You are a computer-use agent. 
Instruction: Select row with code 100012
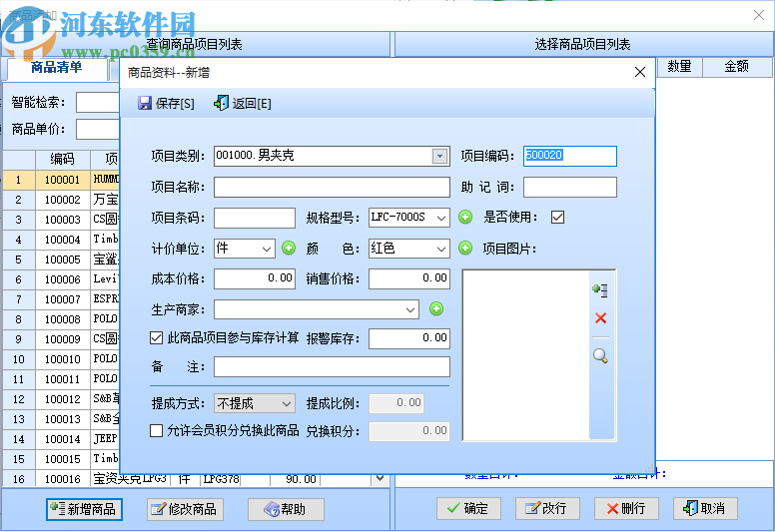pos(61,399)
